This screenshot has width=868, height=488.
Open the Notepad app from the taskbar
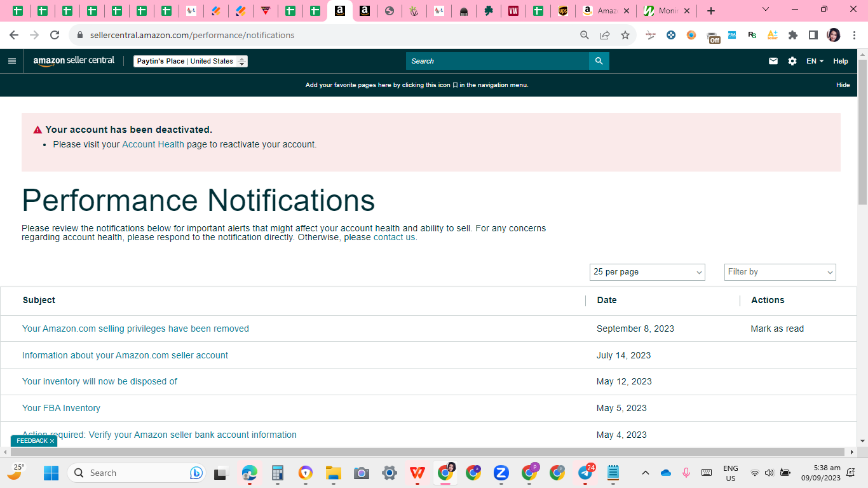[x=613, y=473]
